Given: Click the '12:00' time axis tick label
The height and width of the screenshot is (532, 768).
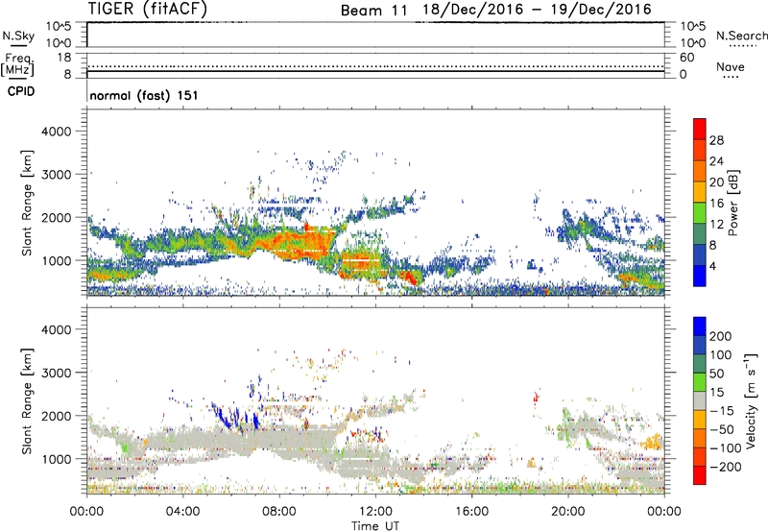Looking at the screenshot, I should click(x=375, y=512).
